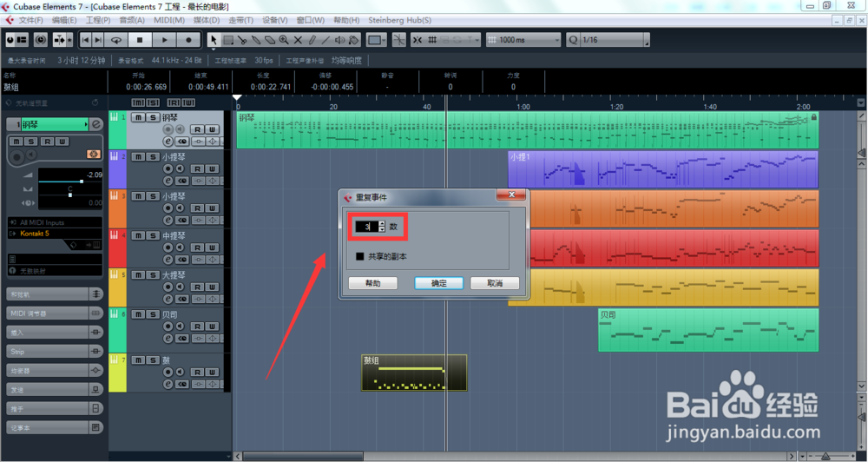Click 确定 in the 重复事件 dialog

point(439,283)
